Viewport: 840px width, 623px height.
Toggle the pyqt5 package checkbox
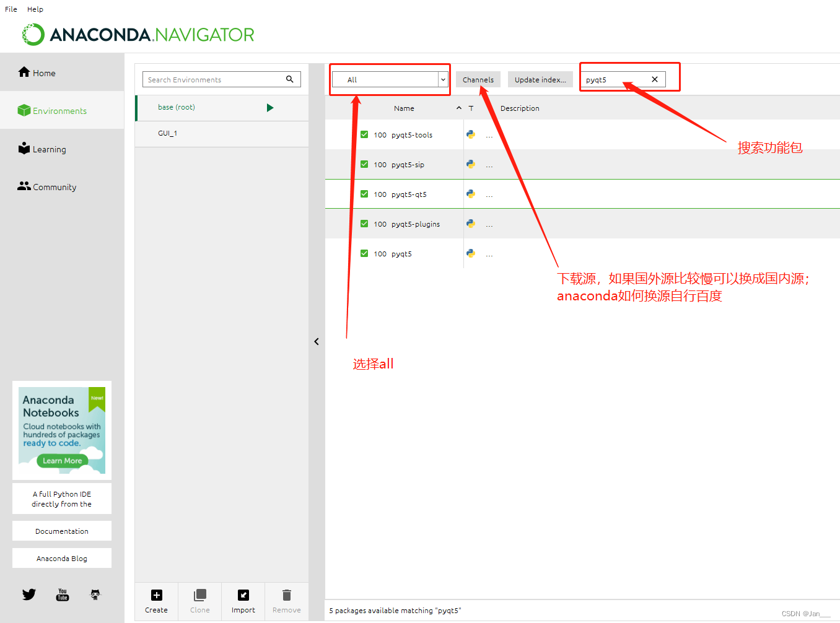tap(364, 253)
